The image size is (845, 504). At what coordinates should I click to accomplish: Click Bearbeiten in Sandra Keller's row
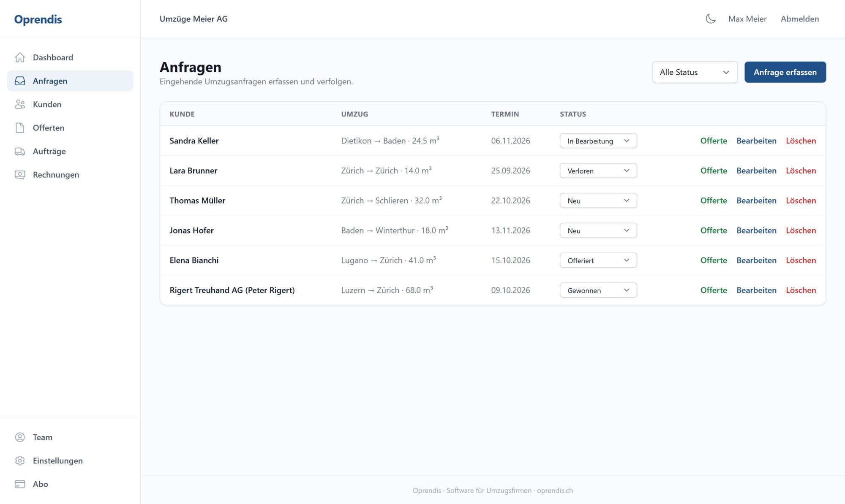click(x=756, y=141)
